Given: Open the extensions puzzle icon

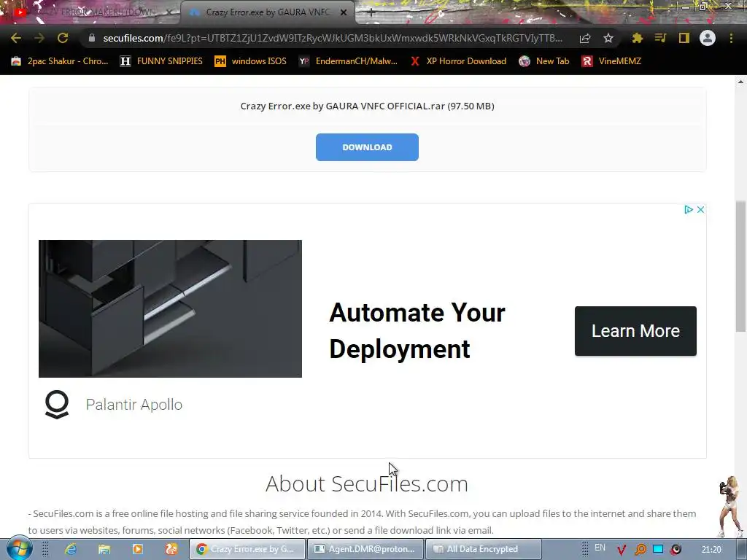Looking at the screenshot, I should [x=637, y=38].
